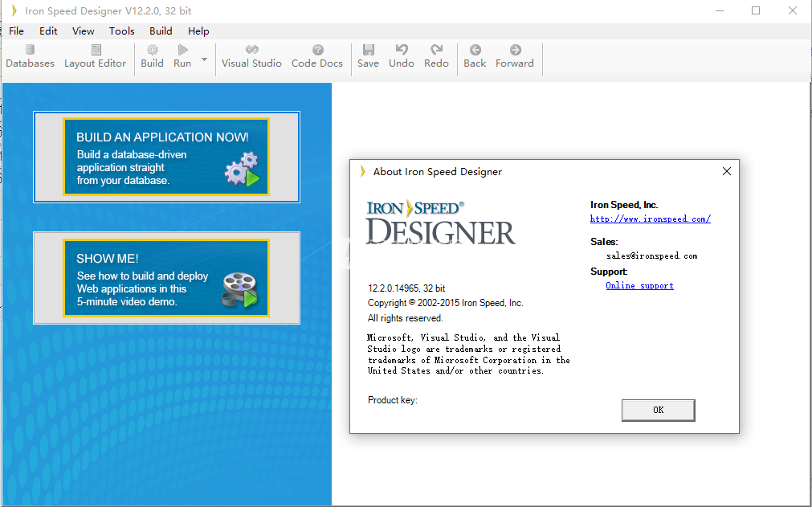The width and height of the screenshot is (812, 507).
Task: Click the film reel play icon
Action: coord(240,290)
